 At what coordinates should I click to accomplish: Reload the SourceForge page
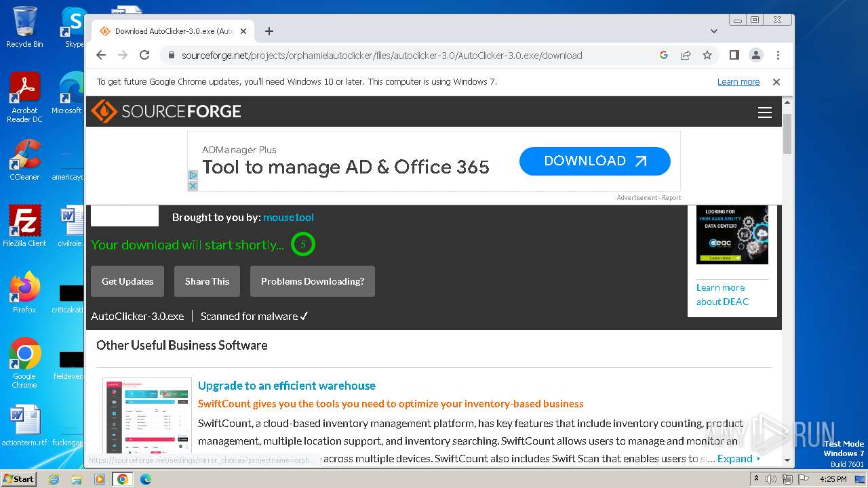144,56
